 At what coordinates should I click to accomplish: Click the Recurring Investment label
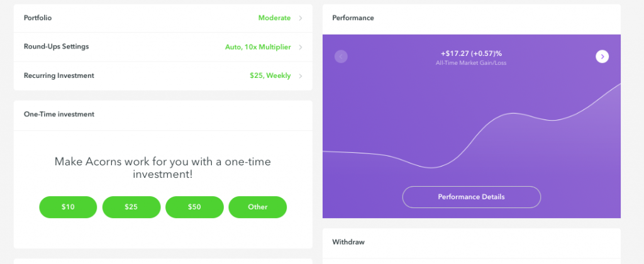click(x=59, y=75)
